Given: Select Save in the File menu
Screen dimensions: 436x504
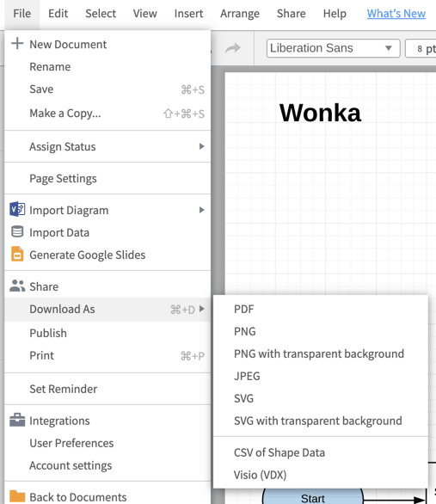Looking at the screenshot, I should coord(107,89).
